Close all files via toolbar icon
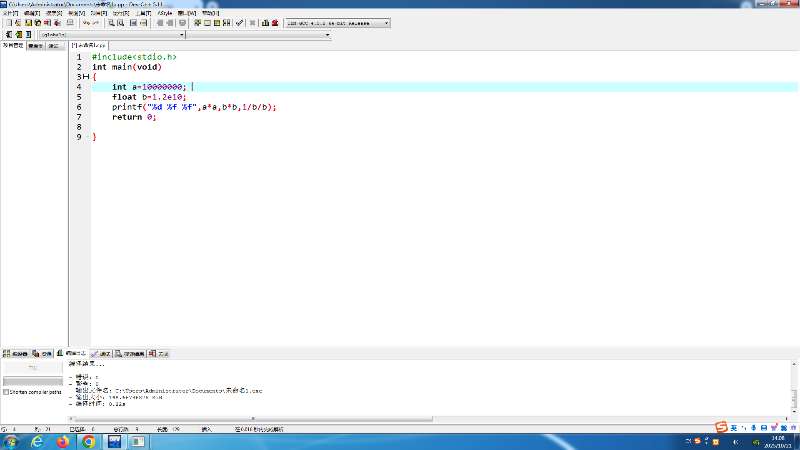Image resolution: width=800 pixels, height=450 pixels. click(58, 23)
